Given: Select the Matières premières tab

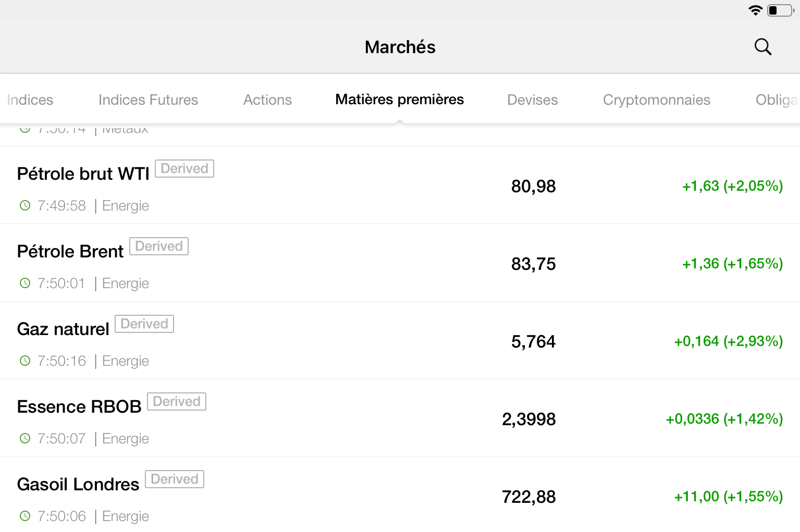Looking at the screenshot, I should click(399, 100).
